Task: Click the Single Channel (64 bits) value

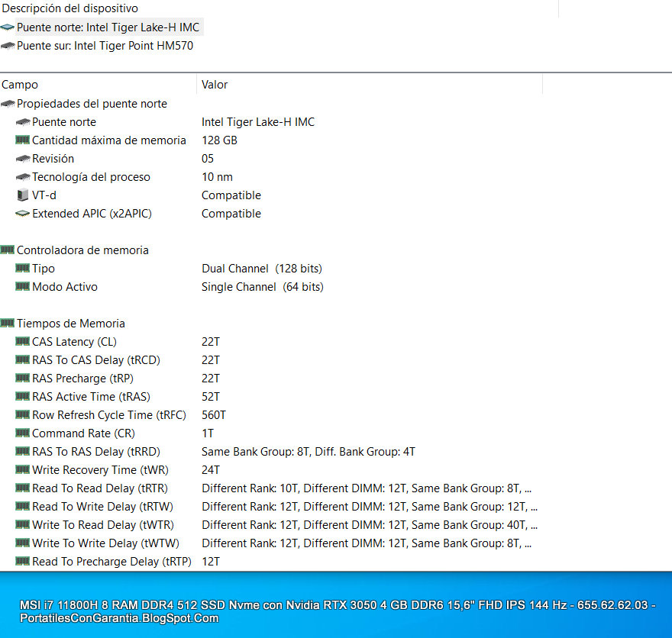Action: [263, 287]
